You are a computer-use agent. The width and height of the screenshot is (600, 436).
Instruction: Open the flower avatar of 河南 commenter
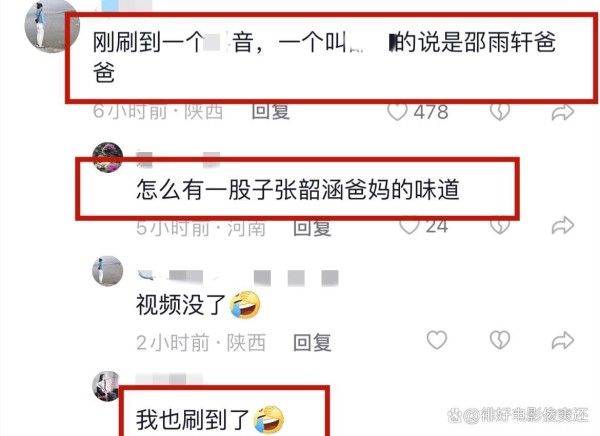coord(108,157)
